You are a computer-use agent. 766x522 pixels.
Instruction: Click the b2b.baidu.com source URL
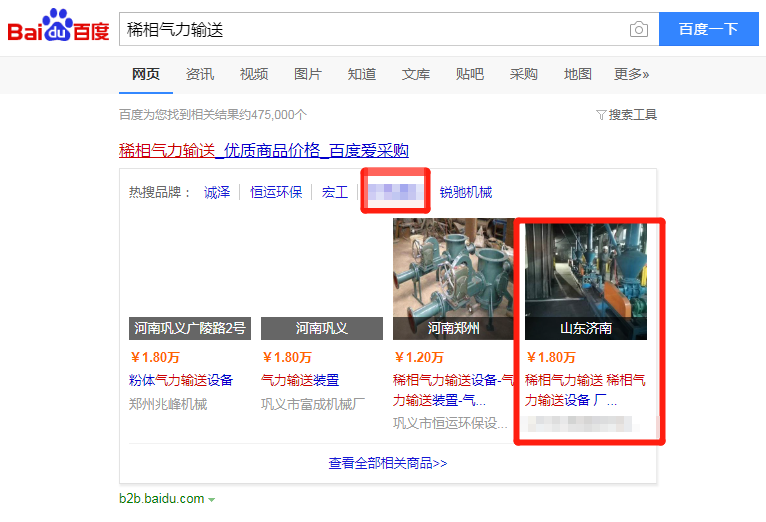[x=162, y=499]
